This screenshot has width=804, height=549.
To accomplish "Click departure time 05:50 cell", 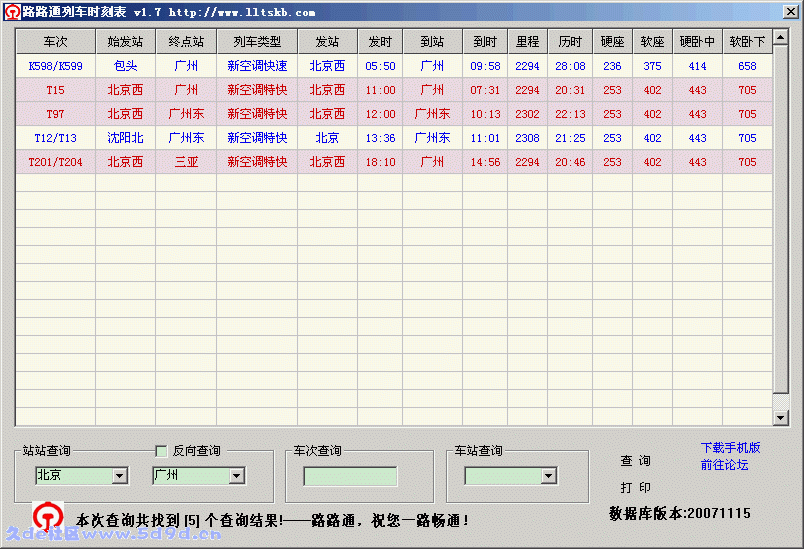I will 380,66.
